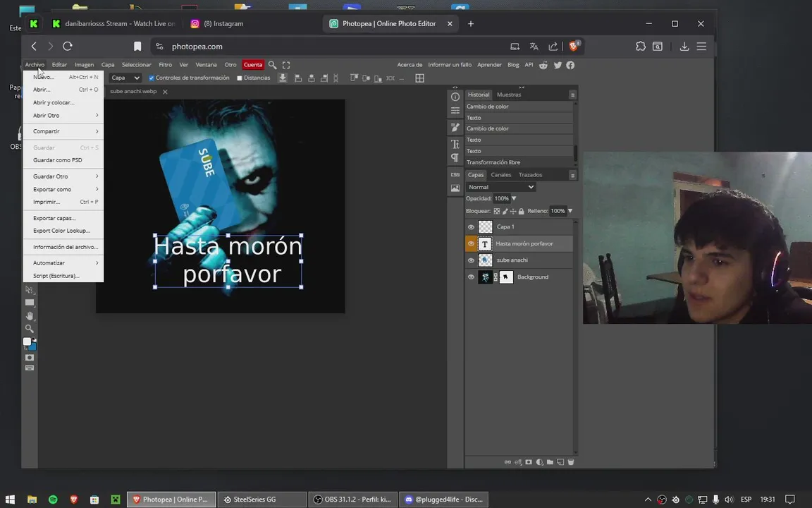The width and height of the screenshot is (812, 508).
Task: Click the foreground color swatch
Action: (27, 341)
